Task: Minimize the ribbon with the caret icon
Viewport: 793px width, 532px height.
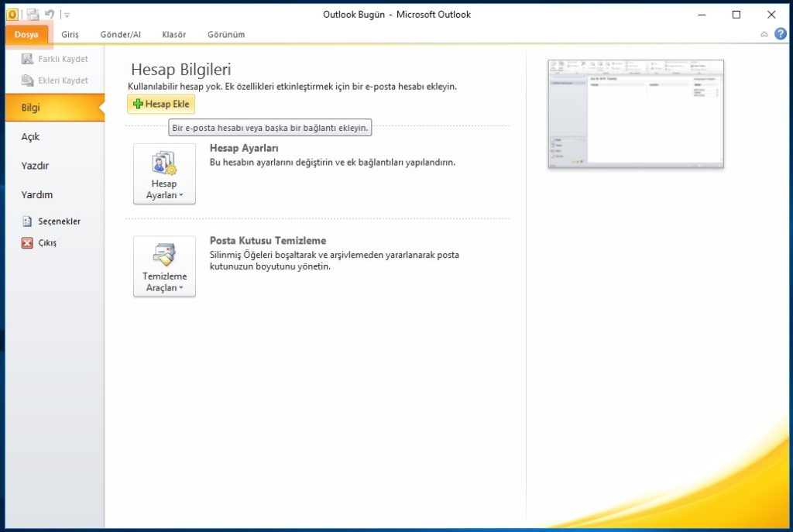Action: (x=764, y=34)
